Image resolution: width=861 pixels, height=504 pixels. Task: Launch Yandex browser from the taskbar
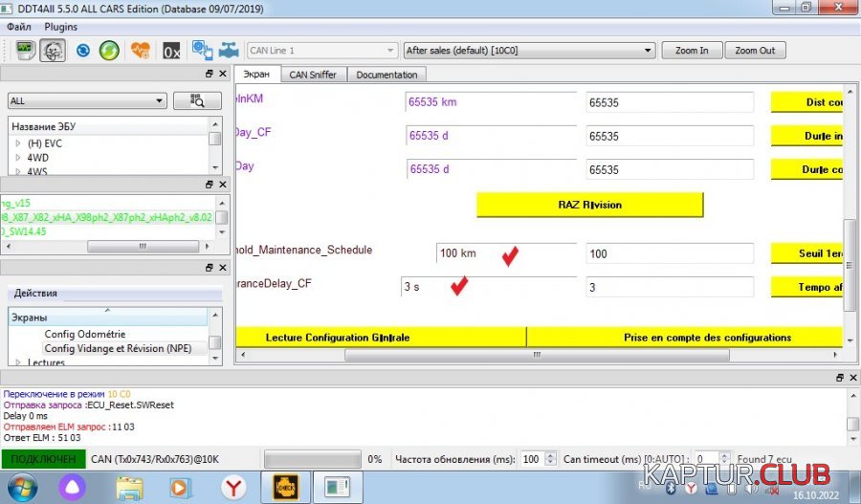[233, 488]
